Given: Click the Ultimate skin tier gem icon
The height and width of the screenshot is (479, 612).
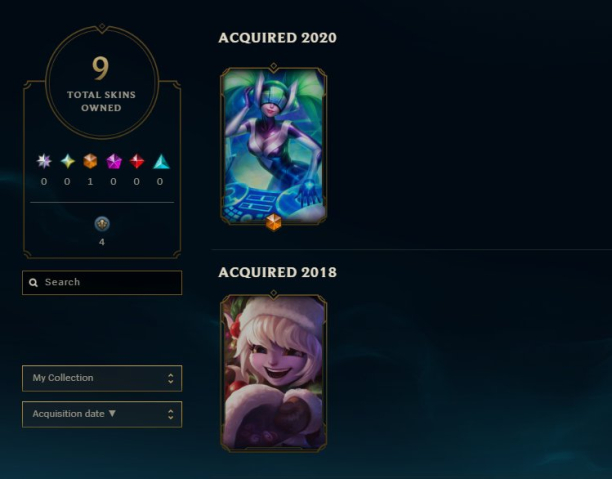Looking at the screenshot, I should (x=44, y=161).
